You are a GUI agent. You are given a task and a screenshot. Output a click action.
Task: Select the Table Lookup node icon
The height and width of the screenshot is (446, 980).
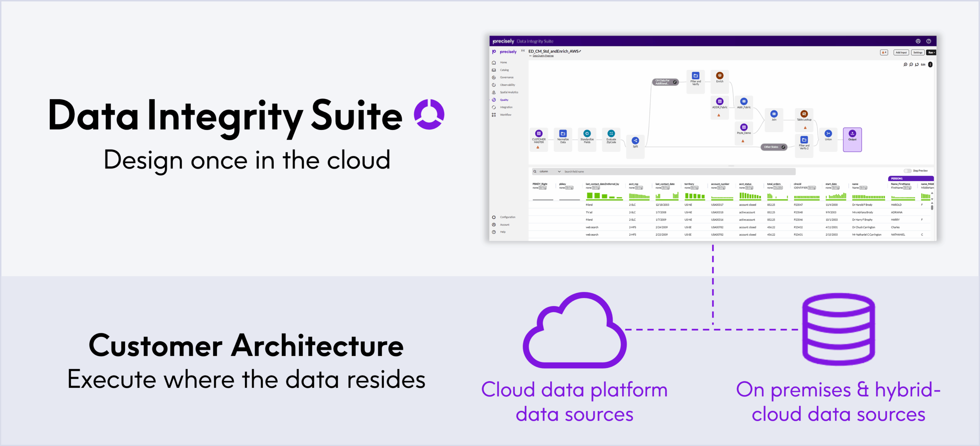click(804, 114)
